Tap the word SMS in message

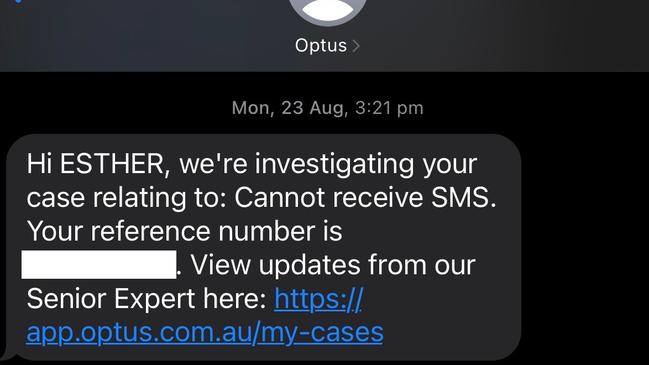click(x=464, y=197)
